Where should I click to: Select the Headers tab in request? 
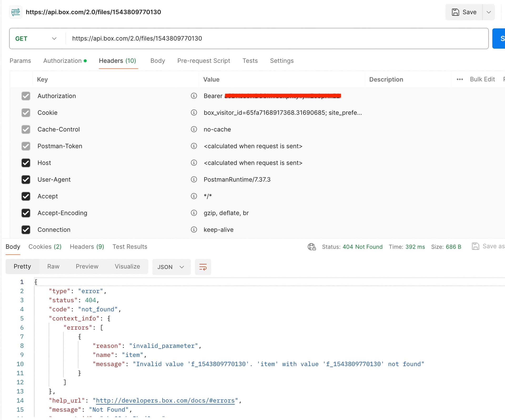pos(118,61)
